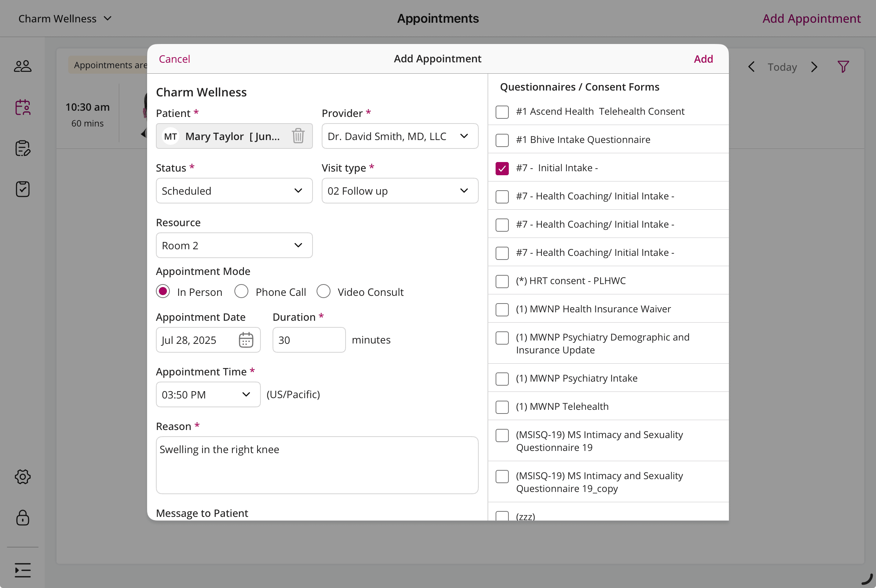Open the patients sidebar icon
Image resolution: width=876 pixels, height=588 pixels.
[22, 66]
